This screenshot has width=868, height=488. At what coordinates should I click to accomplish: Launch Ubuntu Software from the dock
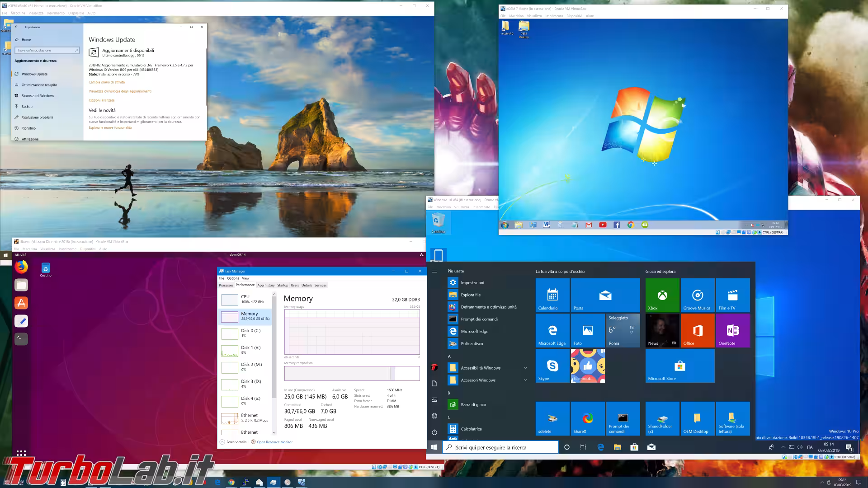[21, 303]
